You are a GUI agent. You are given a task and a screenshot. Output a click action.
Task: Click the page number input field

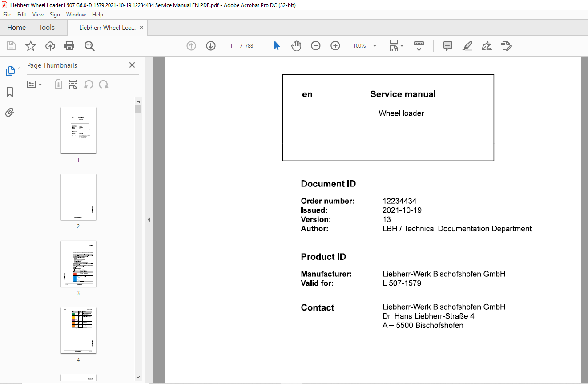231,46
